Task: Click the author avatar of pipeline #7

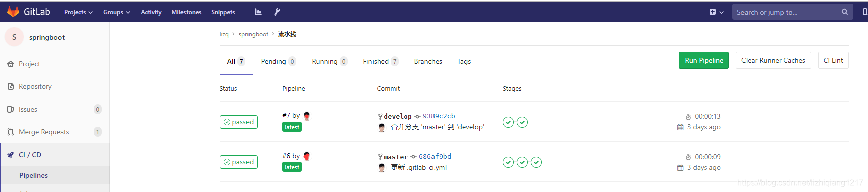Action: coord(307,116)
